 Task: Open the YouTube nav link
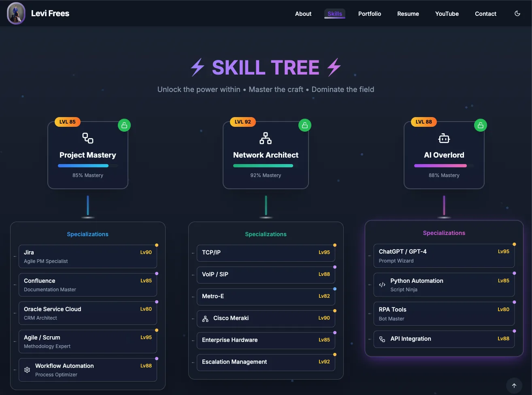pyautogui.click(x=447, y=14)
